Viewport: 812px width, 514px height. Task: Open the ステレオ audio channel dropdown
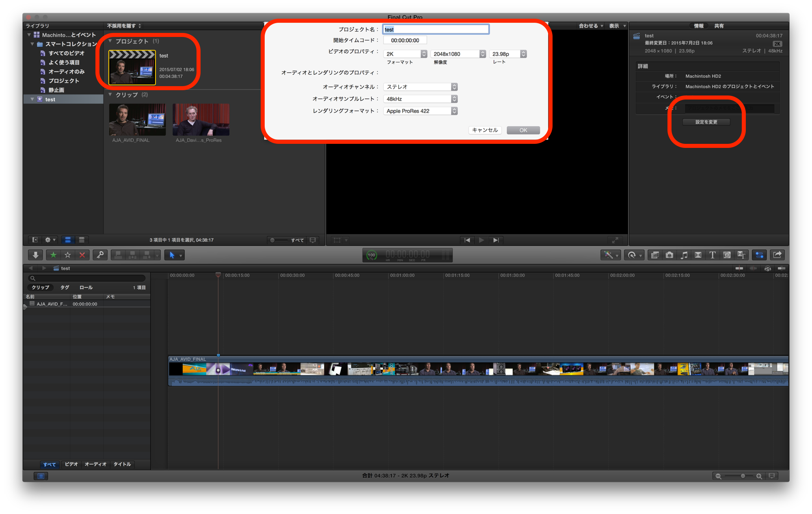pyautogui.click(x=421, y=87)
